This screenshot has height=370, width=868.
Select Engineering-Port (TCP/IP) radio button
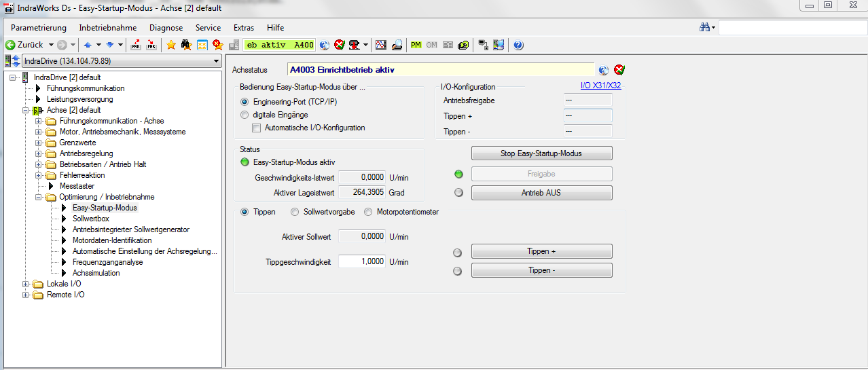[245, 102]
